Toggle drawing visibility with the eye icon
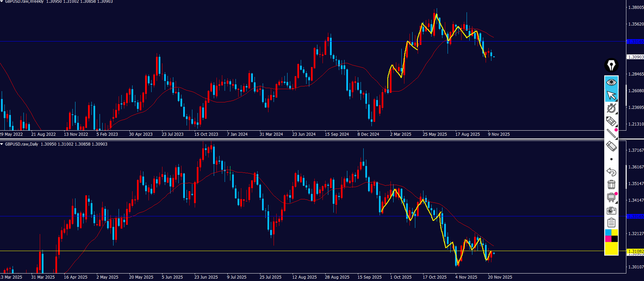644x281 pixels. (x=611, y=82)
